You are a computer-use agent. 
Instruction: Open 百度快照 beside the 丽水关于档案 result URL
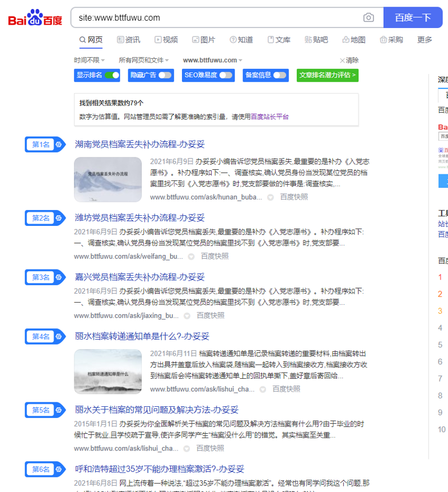210,448
